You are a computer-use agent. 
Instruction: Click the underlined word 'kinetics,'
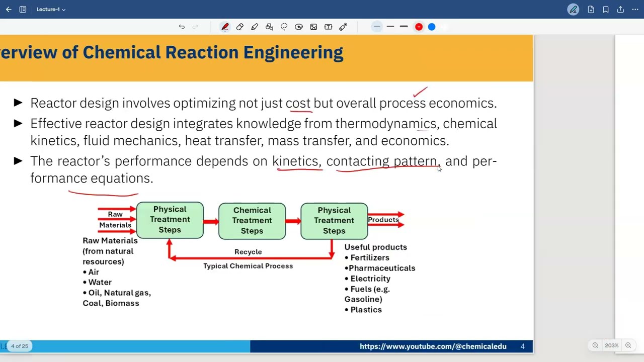pos(296,161)
